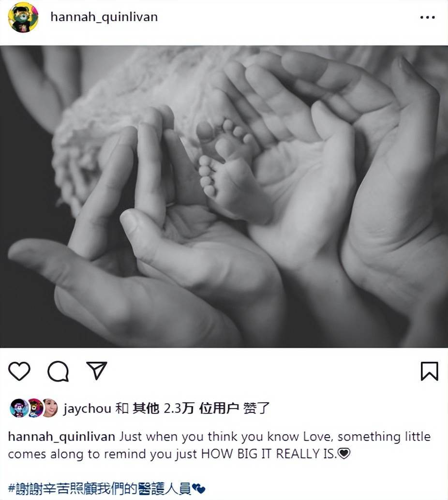Click the black heart emoji in caption
448x500 pixels.
tap(344, 453)
